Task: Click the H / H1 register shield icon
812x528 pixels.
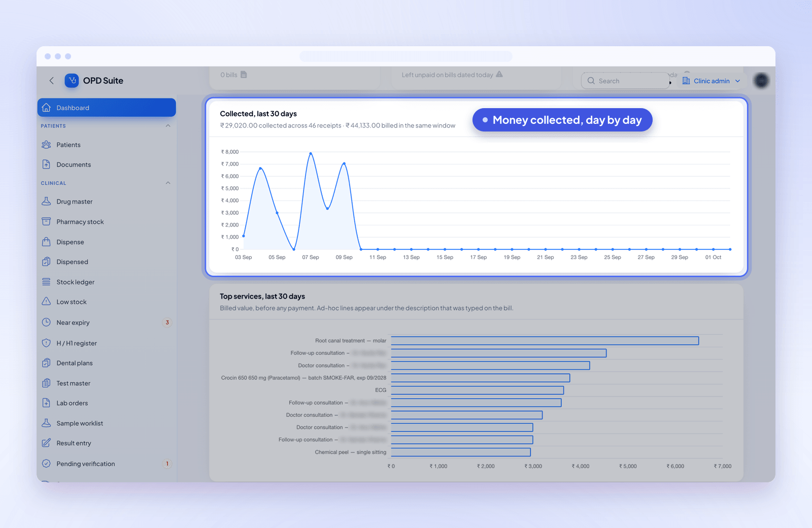Action: pyautogui.click(x=46, y=343)
